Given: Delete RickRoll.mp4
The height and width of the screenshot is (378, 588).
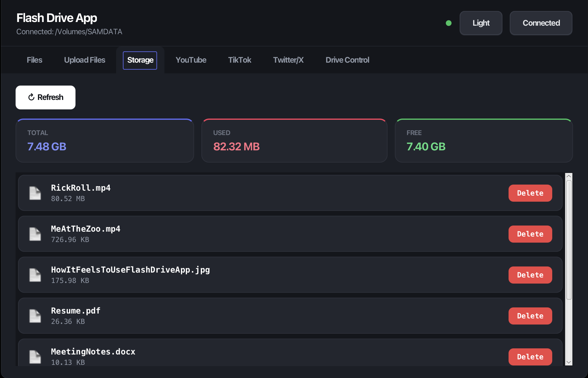Looking at the screenshot, I should [x=530, y=193].
